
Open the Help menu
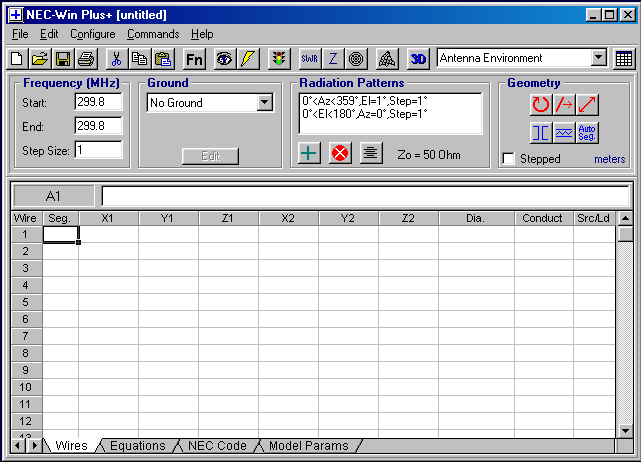(x=202, y=34)
